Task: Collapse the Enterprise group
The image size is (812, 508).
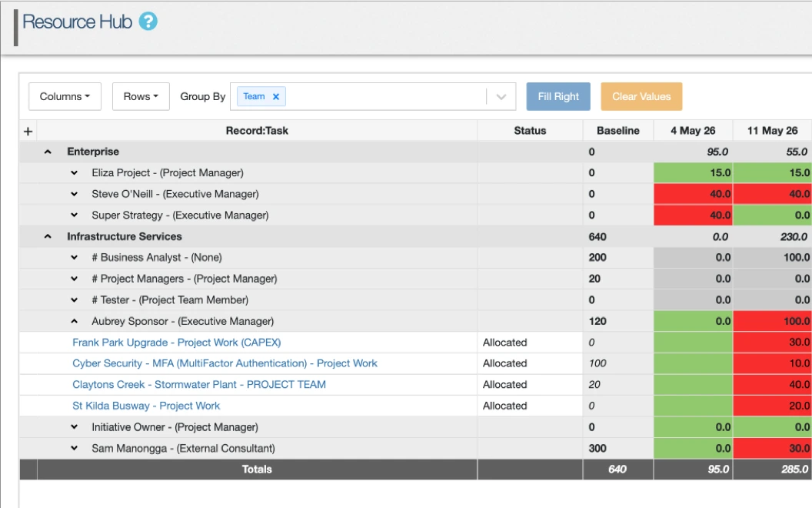Action: coord(48,152)
